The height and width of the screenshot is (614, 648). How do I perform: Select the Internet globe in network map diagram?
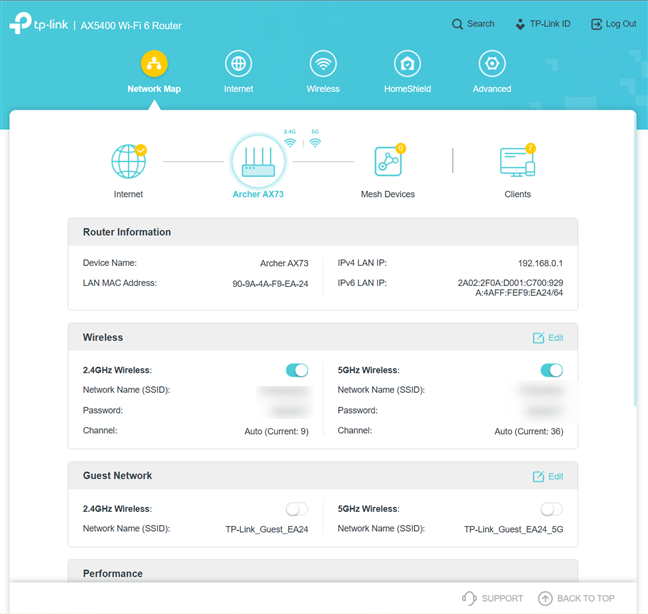coord(129,161)
